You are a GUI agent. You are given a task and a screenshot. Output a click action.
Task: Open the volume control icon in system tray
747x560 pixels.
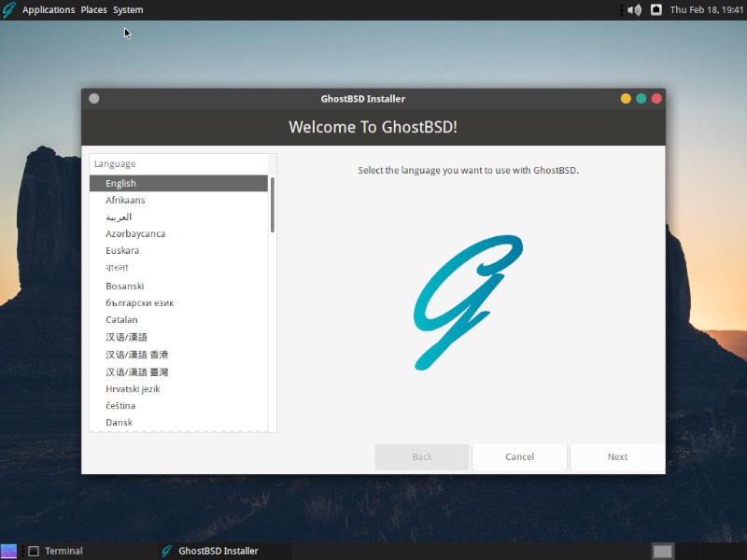[634, 9]
